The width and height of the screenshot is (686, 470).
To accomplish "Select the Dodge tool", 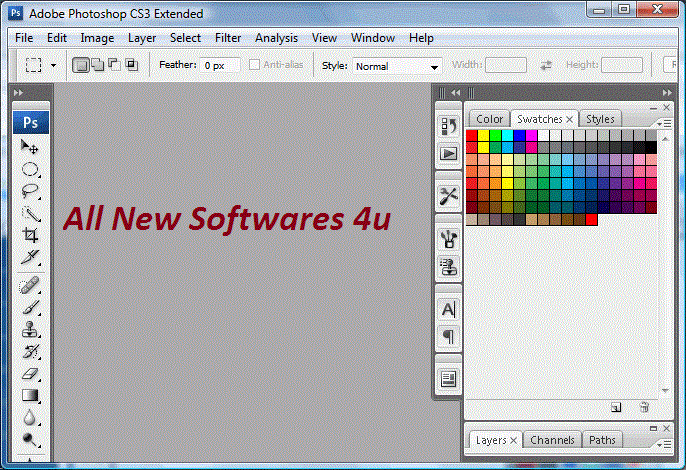I will coord(30,439).
